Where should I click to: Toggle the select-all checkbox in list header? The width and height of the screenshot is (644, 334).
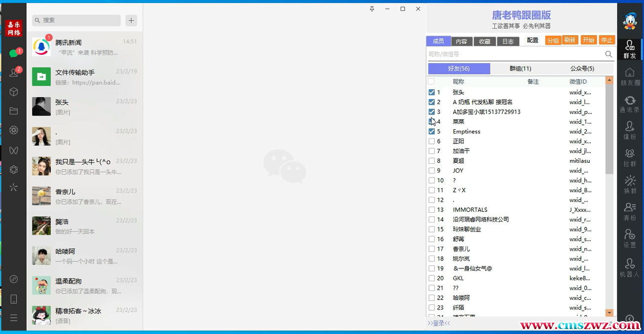tap(431, 81)
